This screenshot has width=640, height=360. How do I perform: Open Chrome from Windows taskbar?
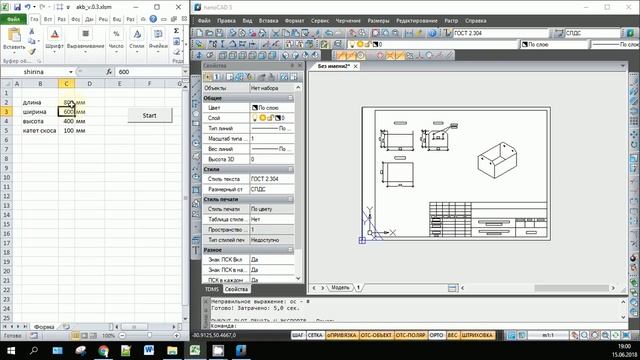point(103,351)
